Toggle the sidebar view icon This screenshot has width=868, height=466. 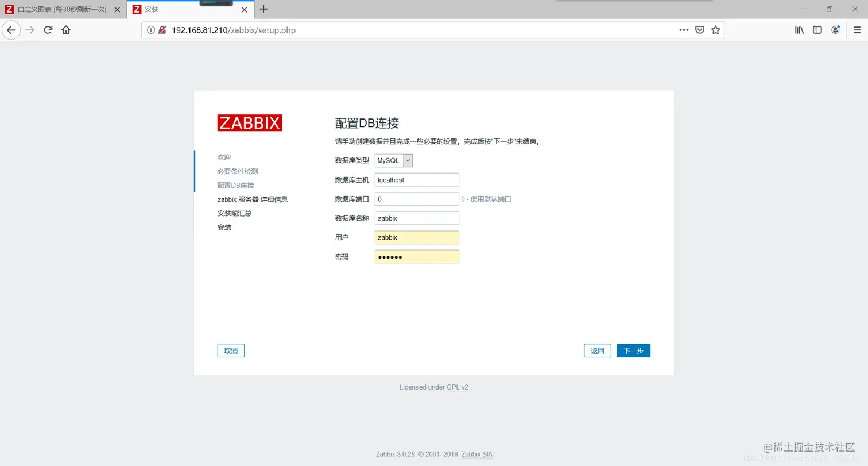817,30
